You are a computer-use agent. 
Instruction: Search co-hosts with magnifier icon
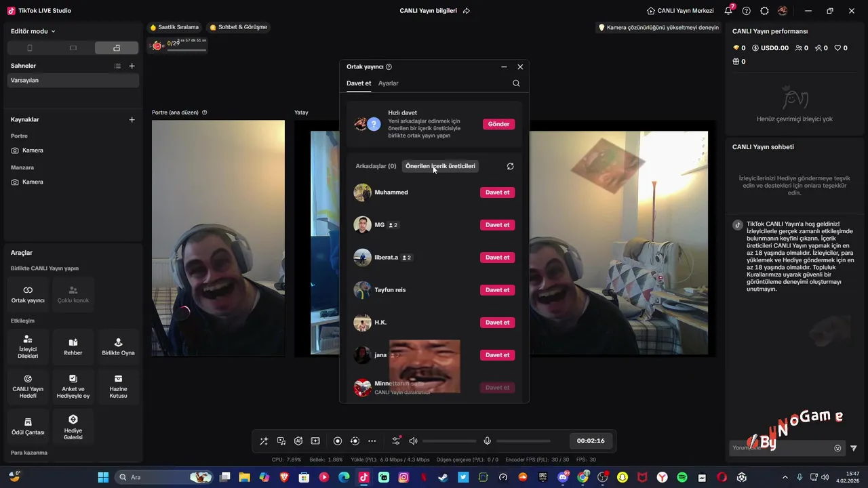[516, 83]
